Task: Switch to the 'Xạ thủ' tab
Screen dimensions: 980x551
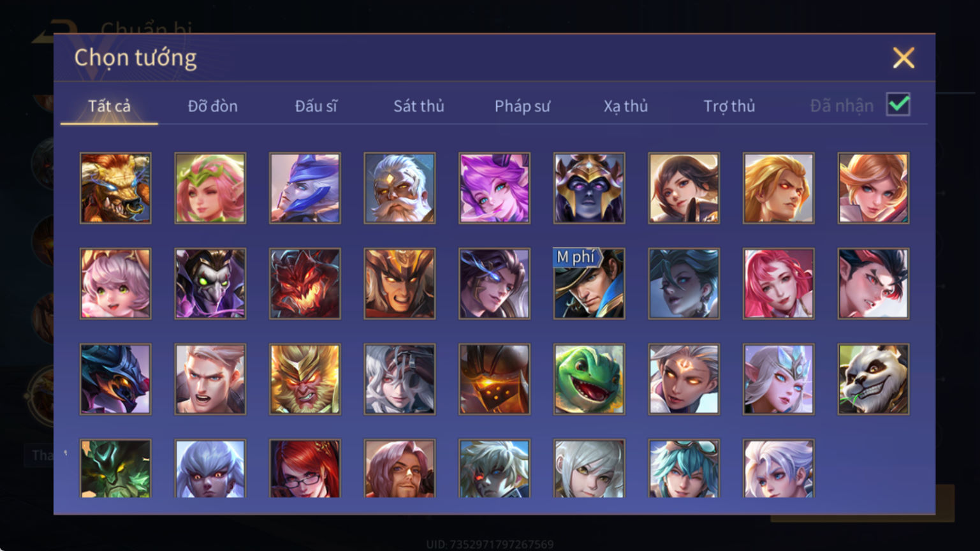Action: point(625,106)
